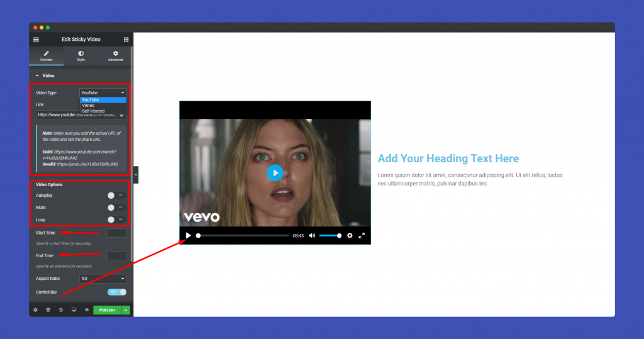This screenshot has width=644, height=339.
Task: Click the Add Your Heading Text Here heading
Action: (448, 158)
